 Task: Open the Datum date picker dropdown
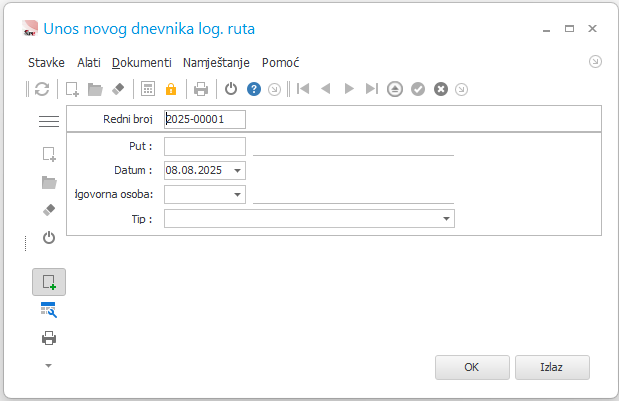pos(237,171)
